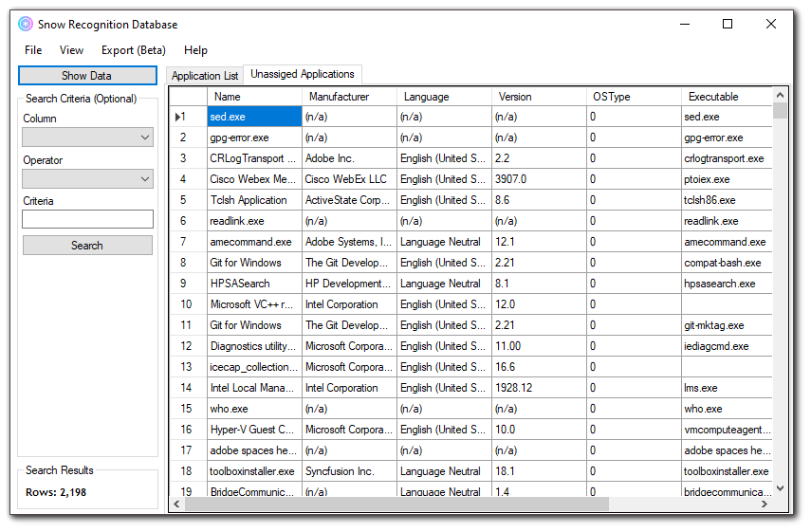
Task: Maximize the application window
Action: 727,25
